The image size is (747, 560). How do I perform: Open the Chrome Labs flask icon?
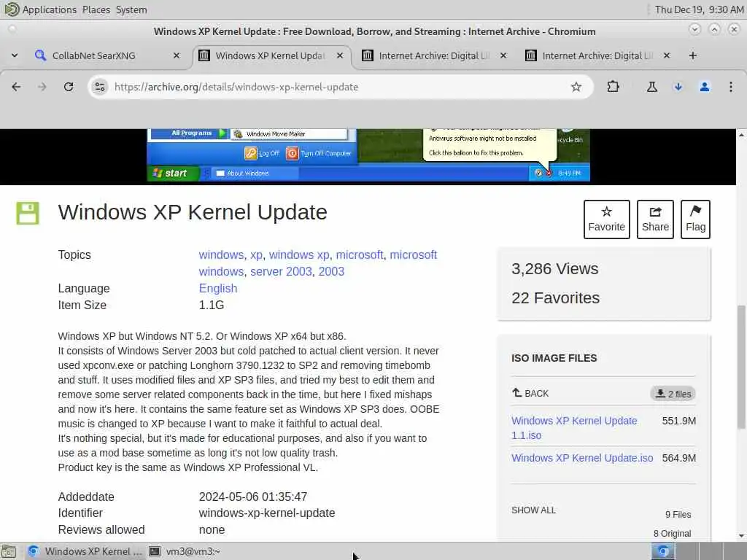point(651,87)
